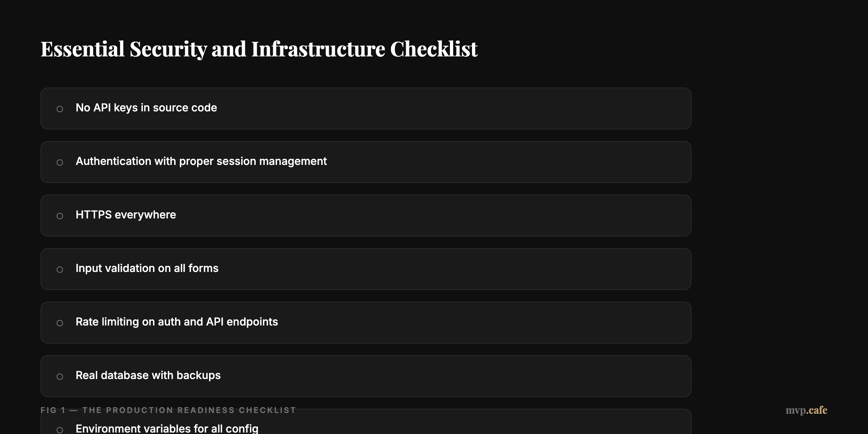Image resolution: width=868 pixels, height=434 pixels.
Task: Check off "Real database with backups"
Action: (x=60, y=376)
